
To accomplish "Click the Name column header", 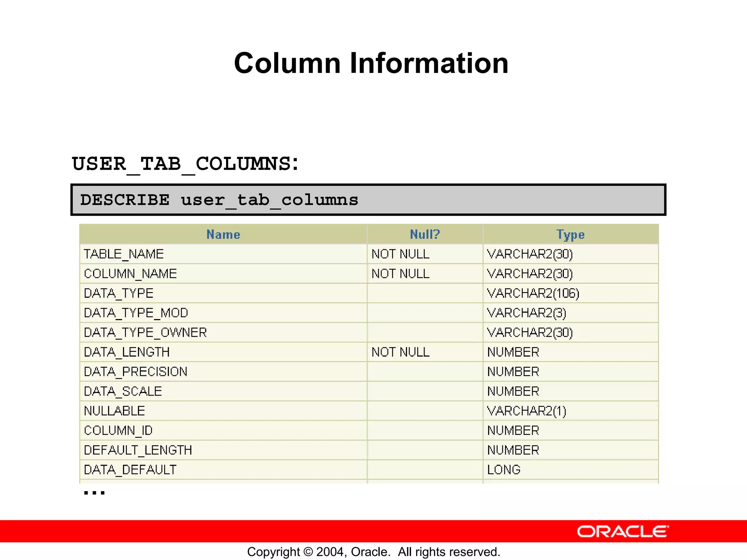I will (223, 234).
